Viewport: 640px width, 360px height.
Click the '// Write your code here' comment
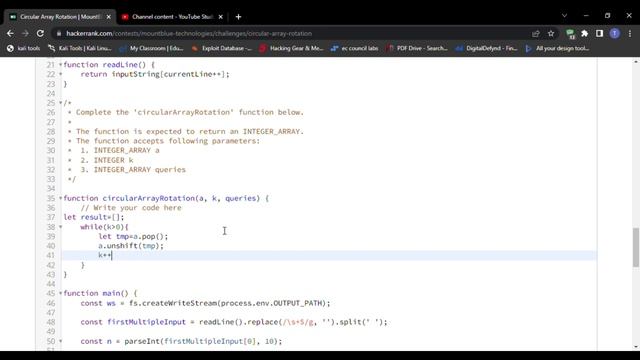point(131,208)
